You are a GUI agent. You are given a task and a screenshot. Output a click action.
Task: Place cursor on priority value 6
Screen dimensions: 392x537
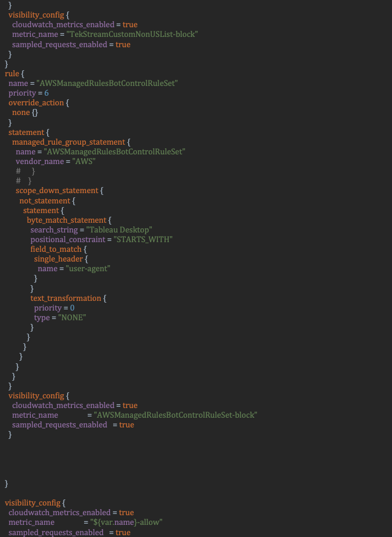point(47,93)
